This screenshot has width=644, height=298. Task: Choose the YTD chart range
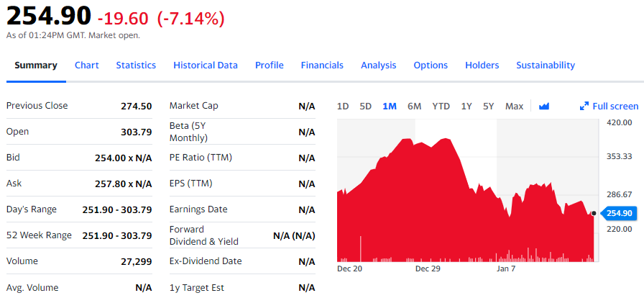[441, 107]
